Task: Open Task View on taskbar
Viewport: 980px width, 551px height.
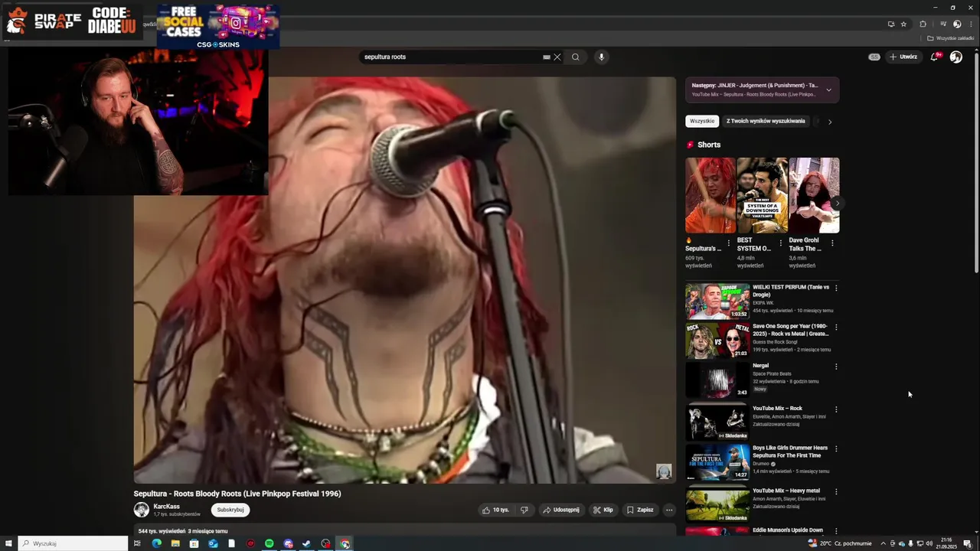Action: click(137, 543)
